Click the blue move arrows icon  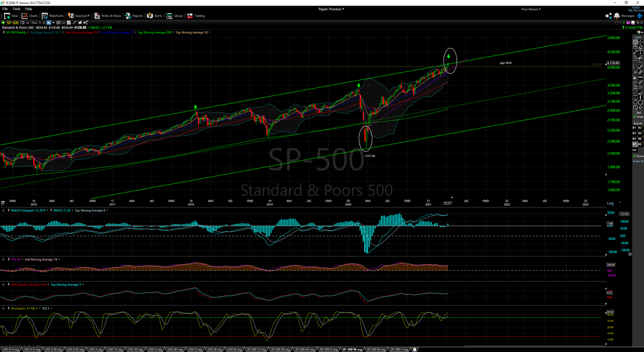[639, 16]
